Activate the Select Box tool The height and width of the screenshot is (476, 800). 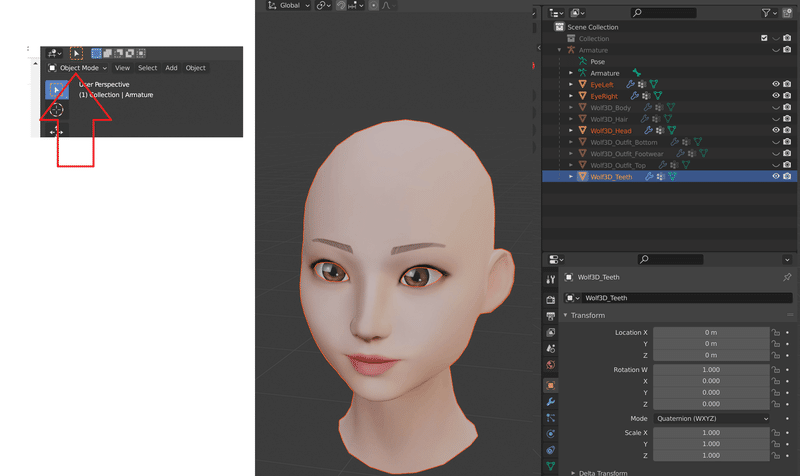(x=57, y=90)
